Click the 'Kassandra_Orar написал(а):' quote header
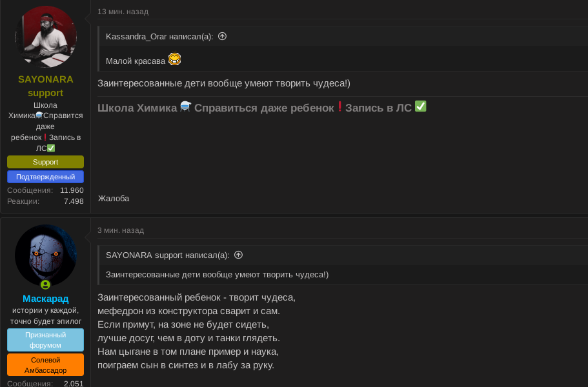Image resolution: width=588 pixels, height=387 pixels. [x=159, y=36]
